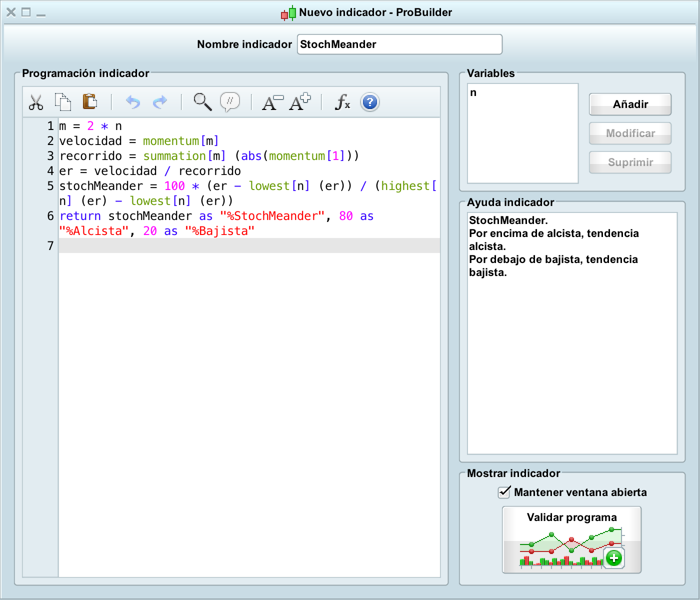Click the Paste clipboard icon
This screenshot has width=700, height=600.
click(90, 101)
